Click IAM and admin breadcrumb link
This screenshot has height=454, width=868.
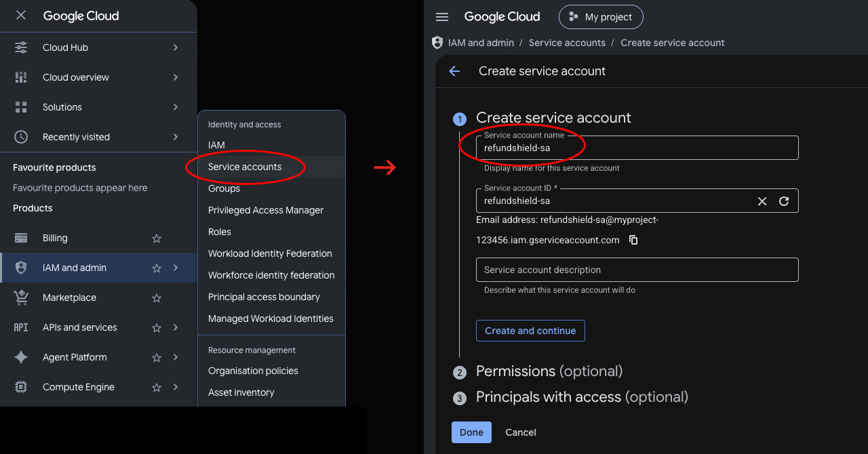(x=481, y=43)
